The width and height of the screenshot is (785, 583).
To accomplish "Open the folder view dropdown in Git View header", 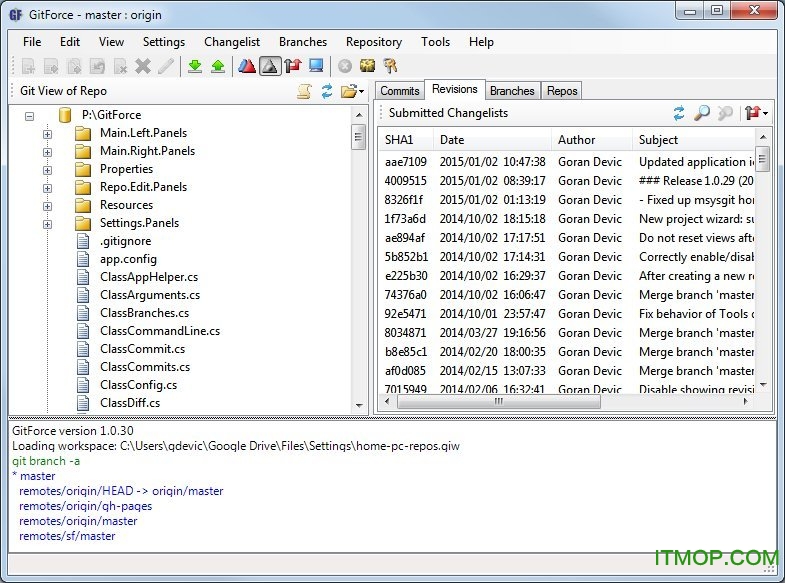I will tap(352, 91).
